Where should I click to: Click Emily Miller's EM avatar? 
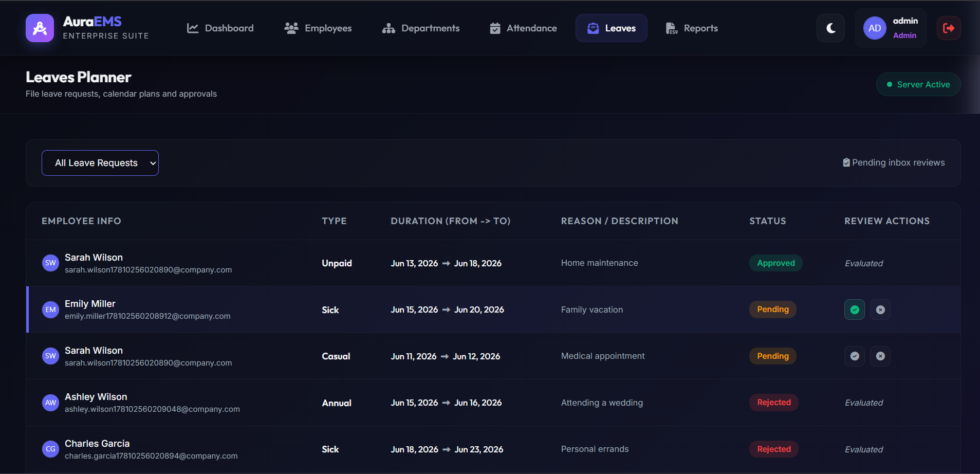pyautogui.click(x=50, y=309)
